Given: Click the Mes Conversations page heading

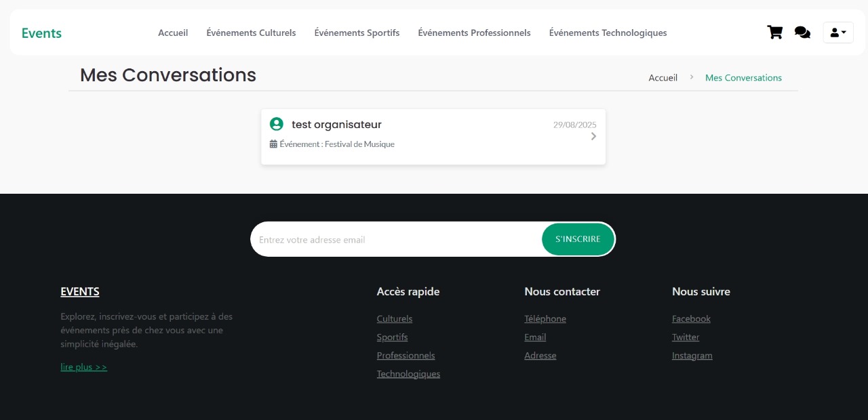Looking at the screenshot, I should pos(168,75).
